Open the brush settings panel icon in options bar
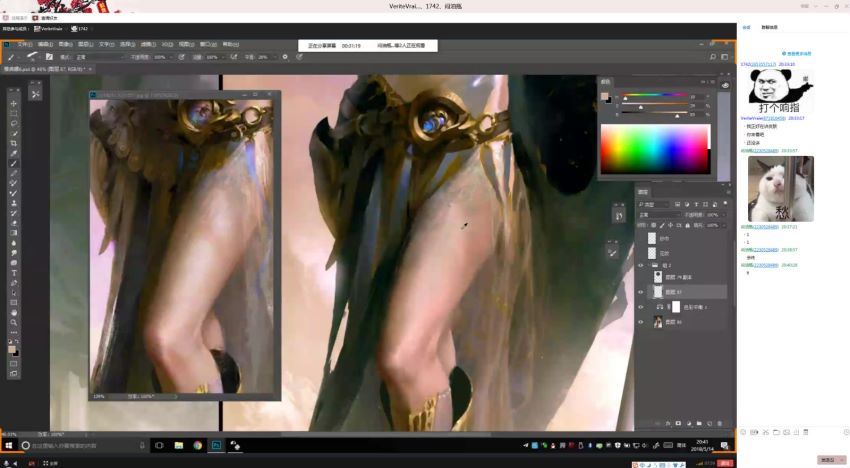Viewport: 850px width, 468px height. tap(49, 56)
